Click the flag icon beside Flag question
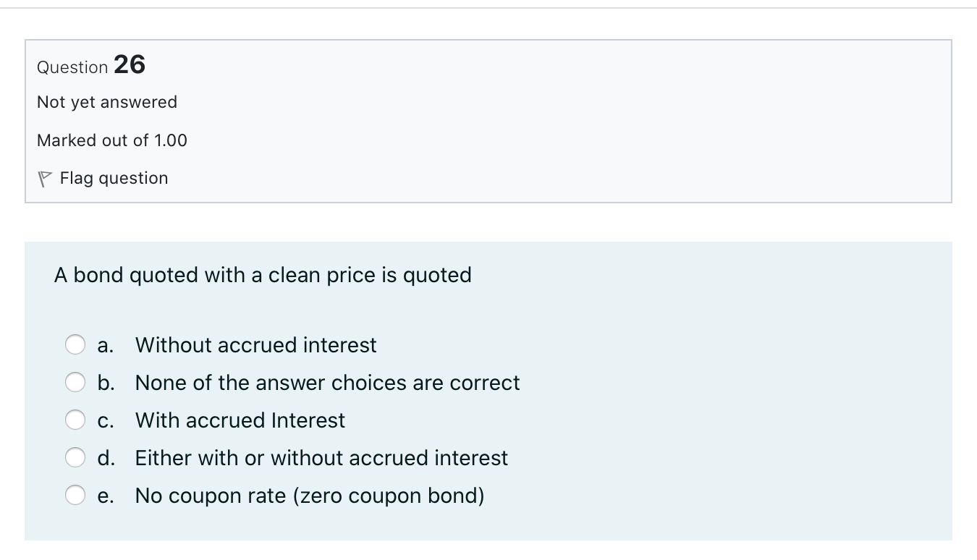 pyautogui.click(x=44, y=179)
